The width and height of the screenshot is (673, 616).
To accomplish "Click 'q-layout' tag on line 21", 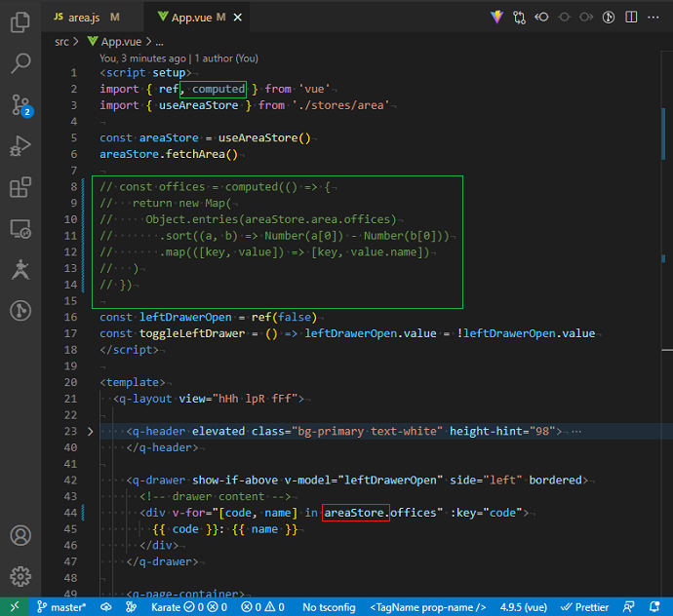I will [145, 399].
